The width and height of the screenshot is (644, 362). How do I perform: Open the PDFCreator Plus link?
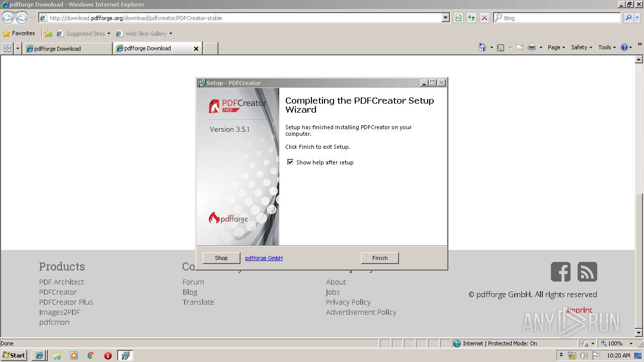point(66,302)
